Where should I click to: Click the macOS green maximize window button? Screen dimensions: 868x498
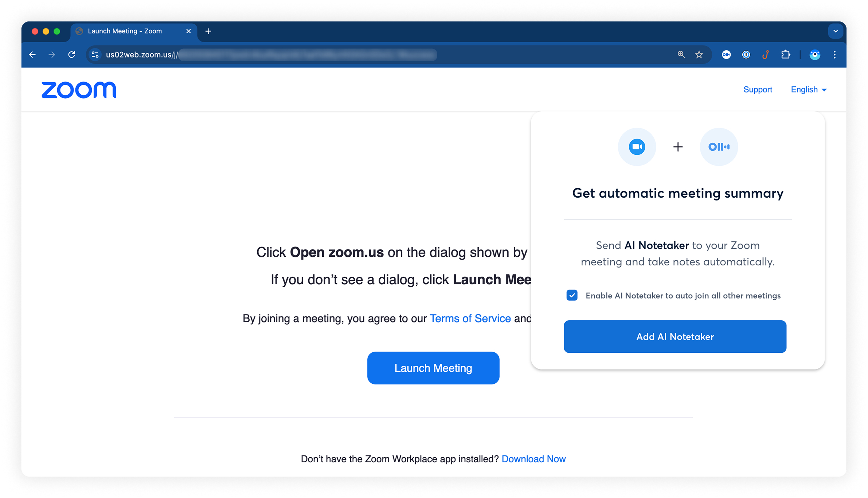(57, 31)
